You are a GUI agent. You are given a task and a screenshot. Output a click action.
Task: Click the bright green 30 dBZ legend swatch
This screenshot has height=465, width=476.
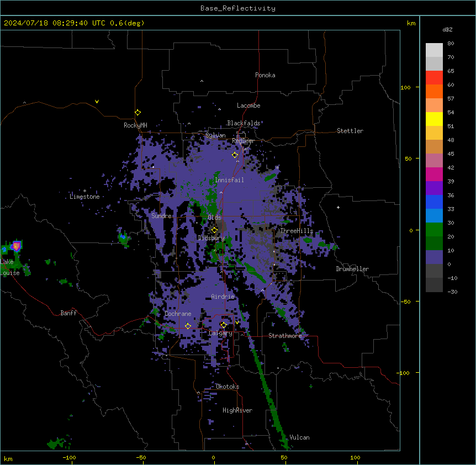click(x=434, y=230)
